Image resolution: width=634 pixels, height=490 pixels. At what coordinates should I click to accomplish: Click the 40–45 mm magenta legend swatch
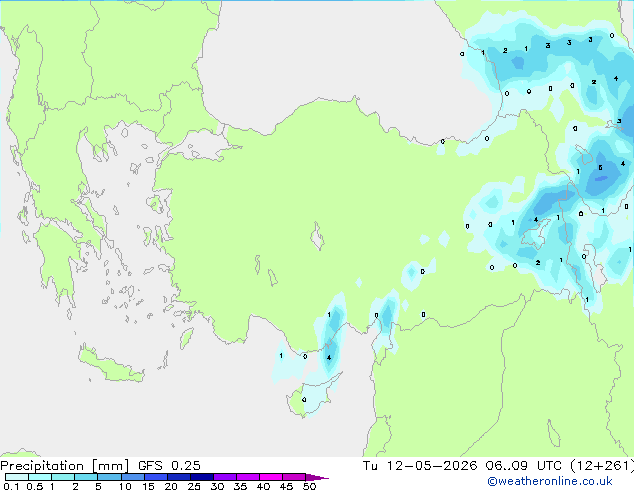click(271, 477)
